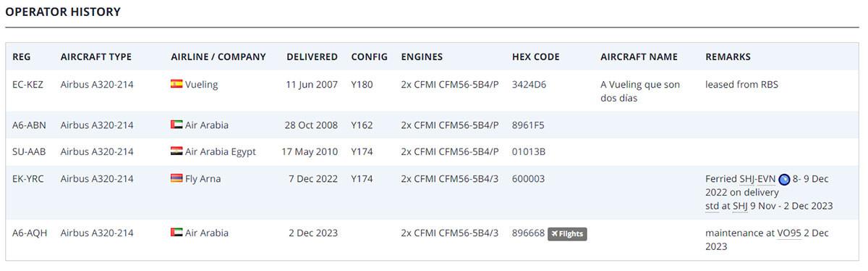Open the Vueling airline link

tap(201, 84)
